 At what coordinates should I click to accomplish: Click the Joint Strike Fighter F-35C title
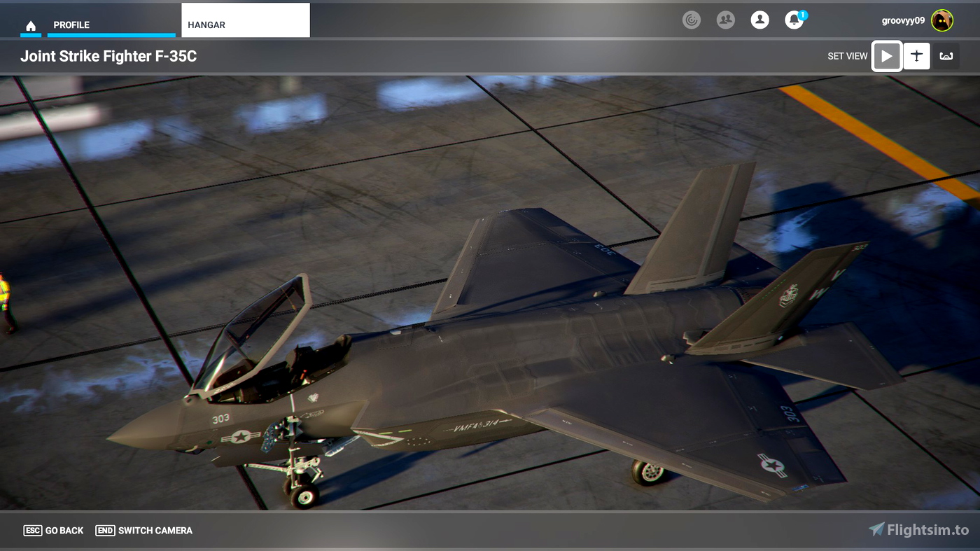click(x=108, y=55)
